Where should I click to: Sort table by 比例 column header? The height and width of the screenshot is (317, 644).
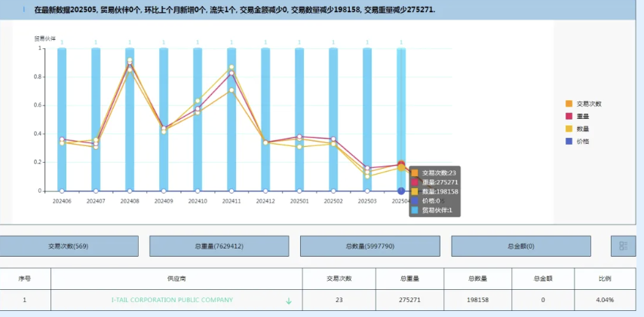[x=604, y=279]
